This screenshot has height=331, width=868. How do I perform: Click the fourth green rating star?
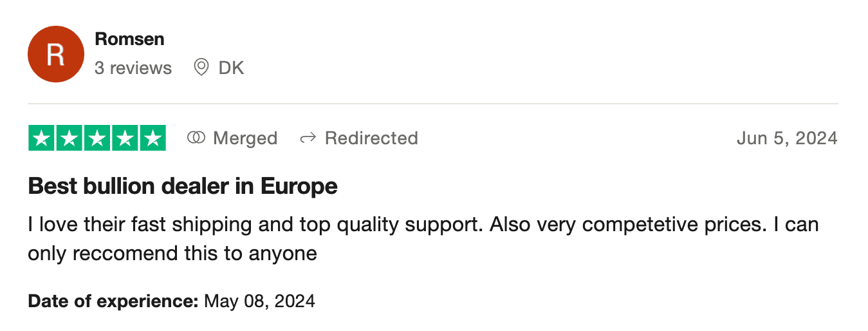coord(125,138)
